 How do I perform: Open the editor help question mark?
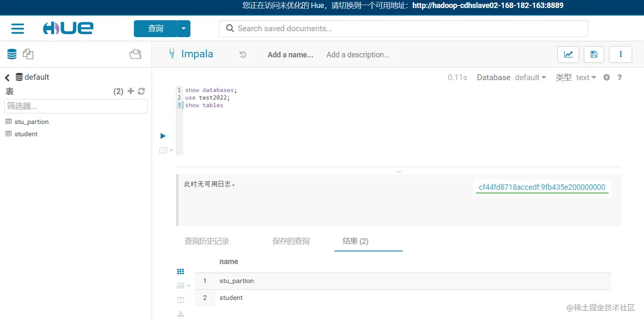[620, 78]
